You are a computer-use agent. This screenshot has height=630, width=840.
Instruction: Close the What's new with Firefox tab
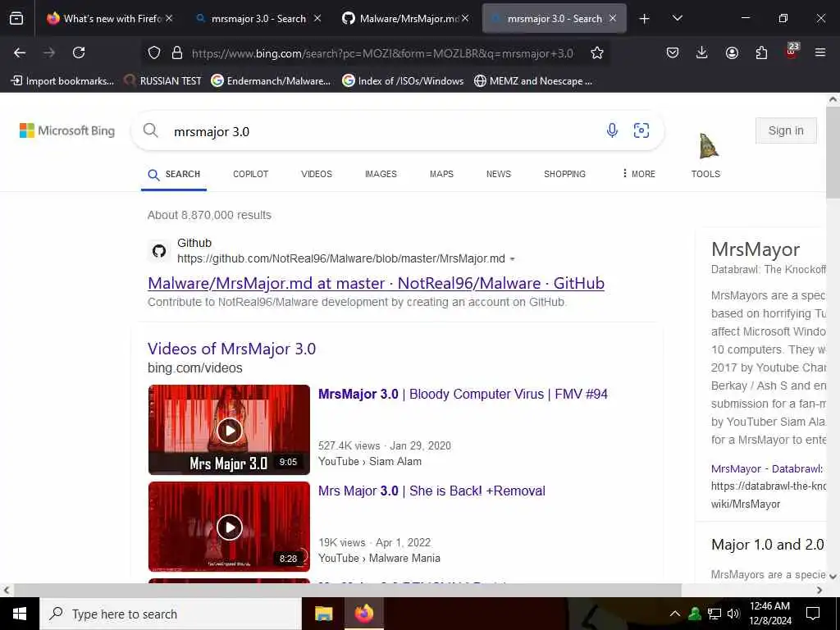169,18
